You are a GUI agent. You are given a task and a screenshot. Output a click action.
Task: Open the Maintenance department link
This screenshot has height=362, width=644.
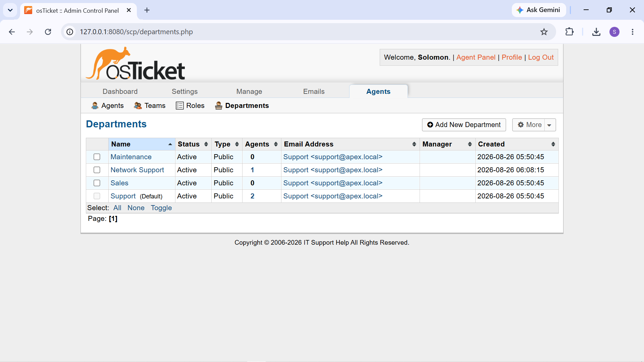click(x=131, y=157)
